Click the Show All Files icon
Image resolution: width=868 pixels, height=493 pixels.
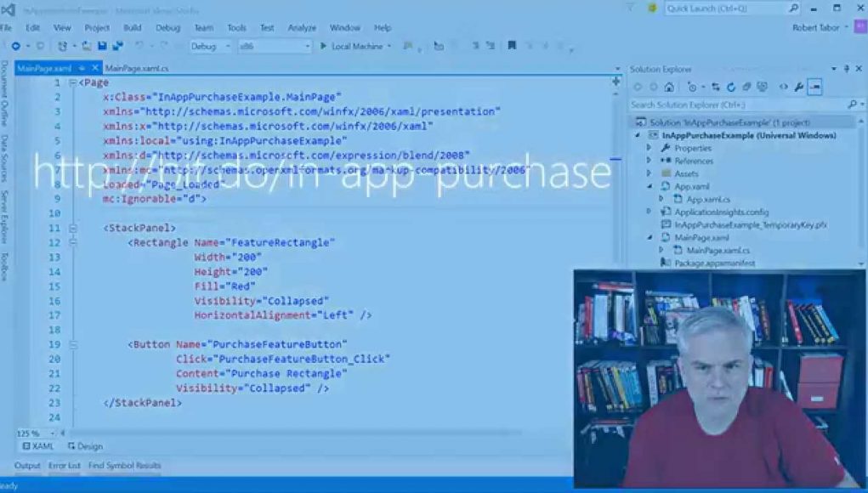click(763, 87)
